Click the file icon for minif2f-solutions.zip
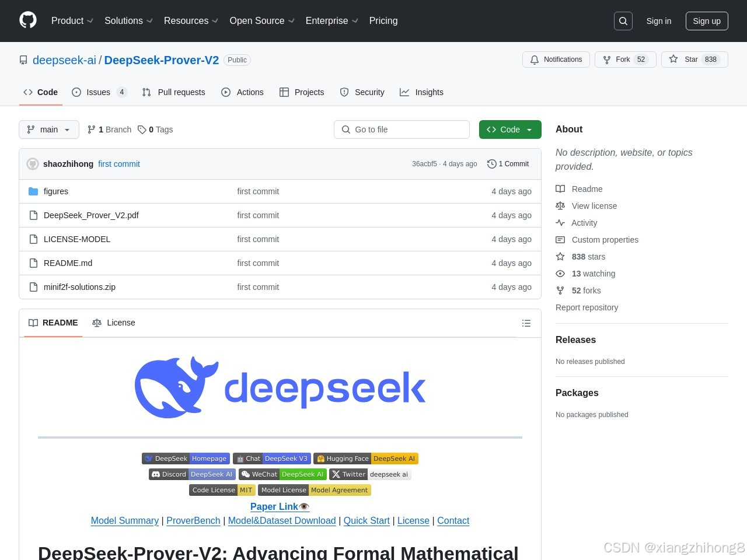This screenshot has width=747, height=560. (33, 287)
